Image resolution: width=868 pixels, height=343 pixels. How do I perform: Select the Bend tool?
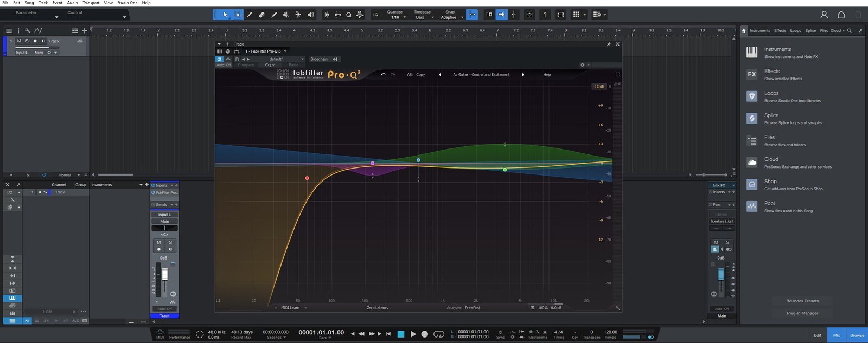click(298, 15)
